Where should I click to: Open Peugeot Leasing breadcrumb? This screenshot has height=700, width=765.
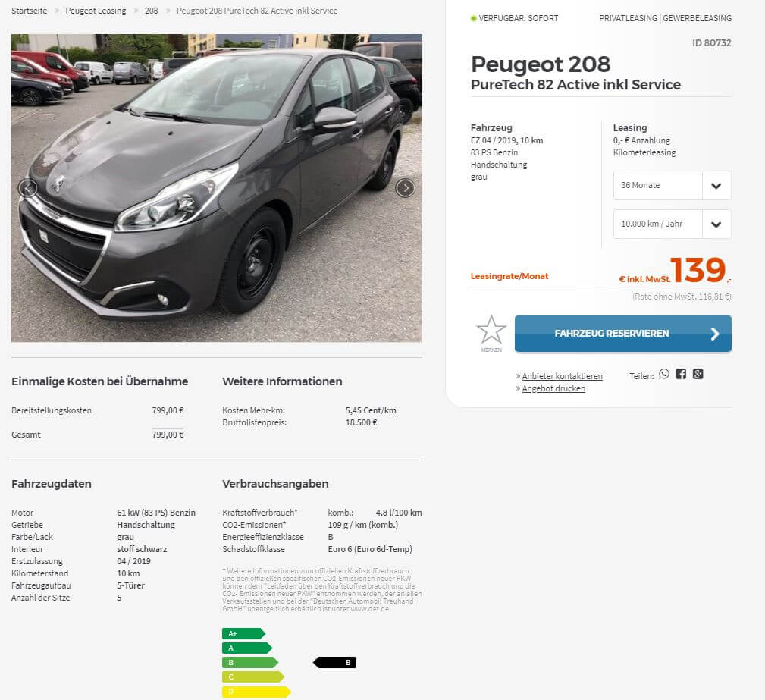96,11
